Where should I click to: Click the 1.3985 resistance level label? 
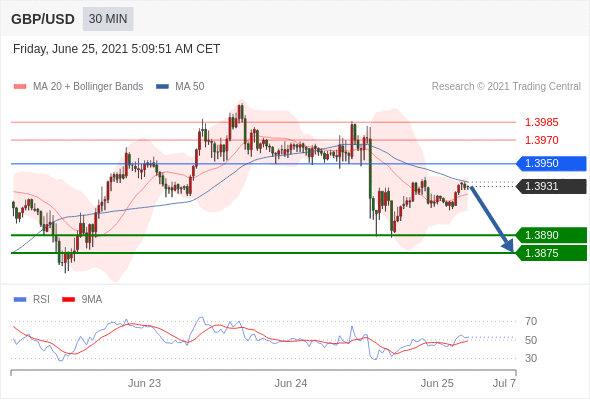pyautogui.click(x=541, y=122)
